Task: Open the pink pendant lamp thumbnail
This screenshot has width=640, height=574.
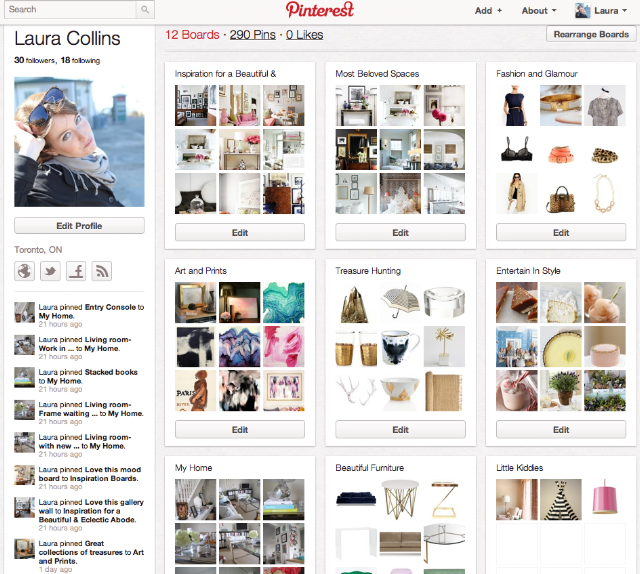Action: (x=605, y=499)
